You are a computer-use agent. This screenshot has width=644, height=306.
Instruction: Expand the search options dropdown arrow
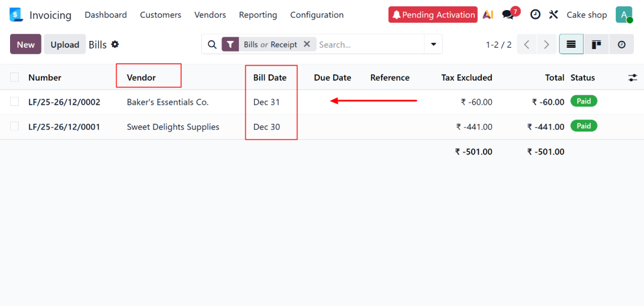[x=433, y=44]
